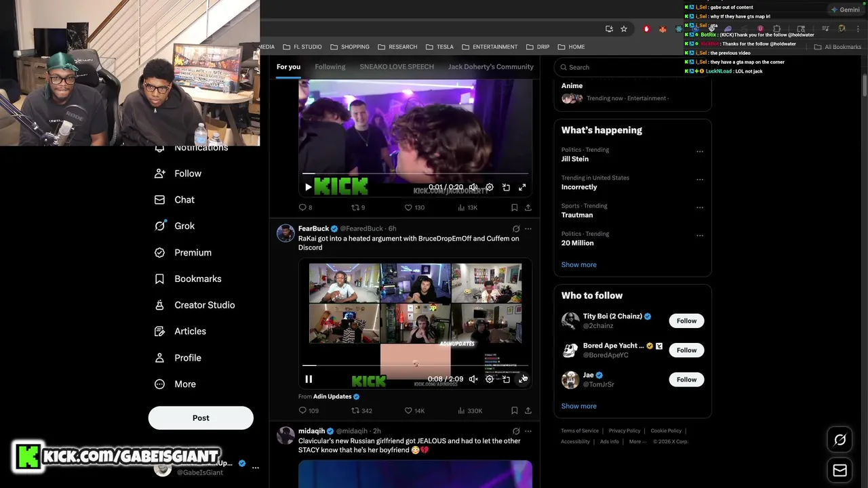Open the All Bookmarks folder
This screenshot has height=488, width=868.
[837, 47]
